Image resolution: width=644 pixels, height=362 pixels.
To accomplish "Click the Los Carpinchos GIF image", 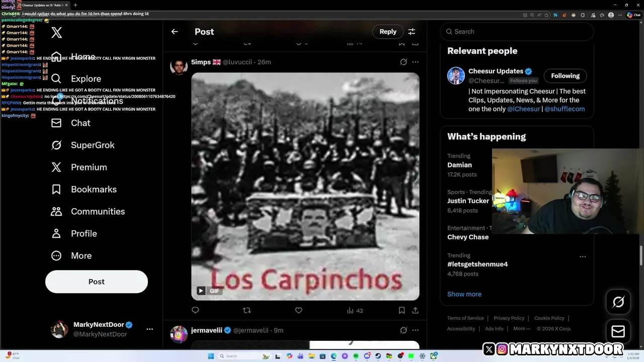I will pos(305,187).
